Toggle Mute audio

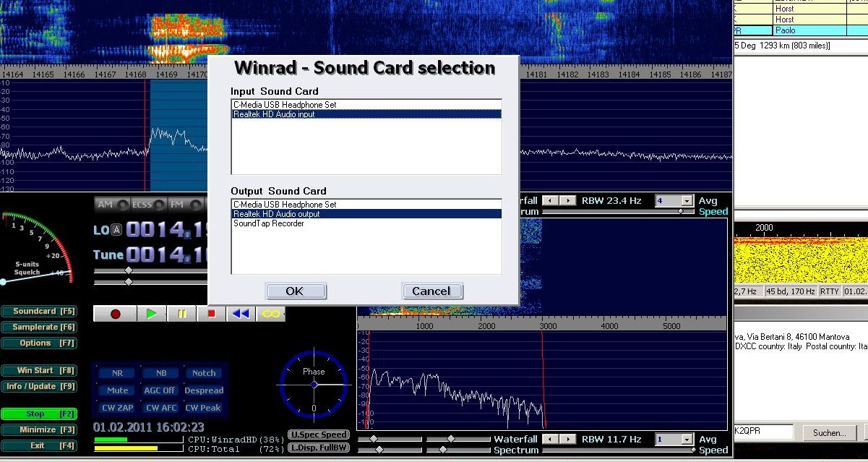pyautogui.click(x=117, y=390)
